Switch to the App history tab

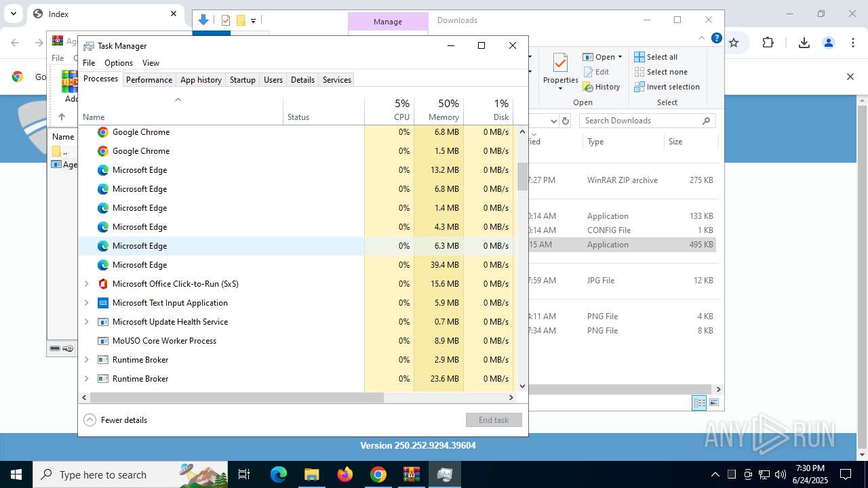click(201, 79)
